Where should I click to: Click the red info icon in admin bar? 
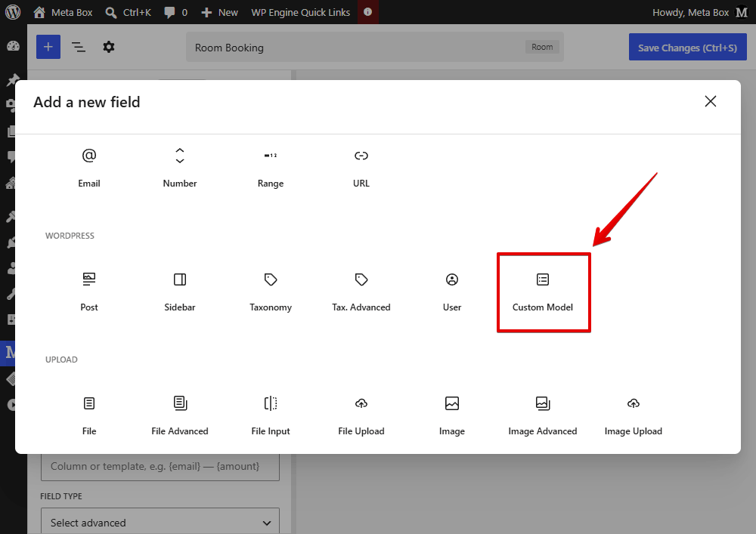click(368, 12)
